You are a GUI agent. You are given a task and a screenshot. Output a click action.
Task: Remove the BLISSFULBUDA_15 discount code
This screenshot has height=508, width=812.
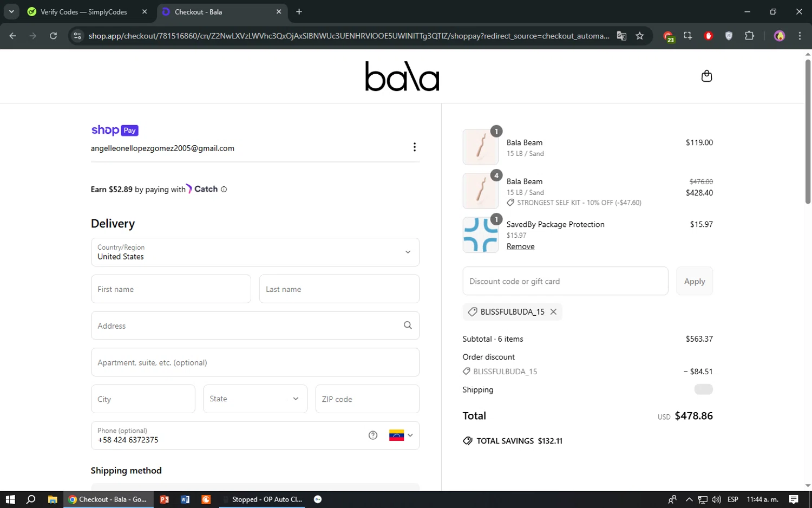point(553,312)
